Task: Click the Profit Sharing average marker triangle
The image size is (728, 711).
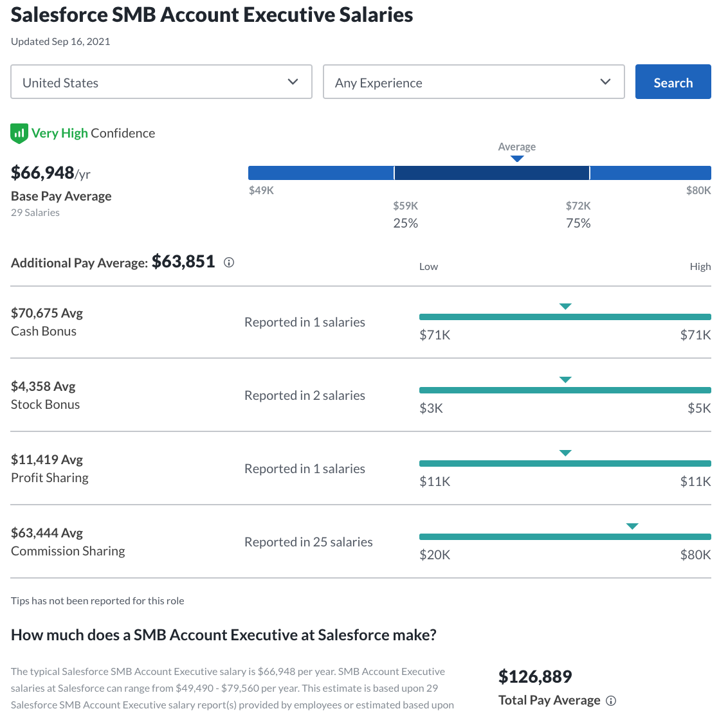Action: tap(565, 453)
